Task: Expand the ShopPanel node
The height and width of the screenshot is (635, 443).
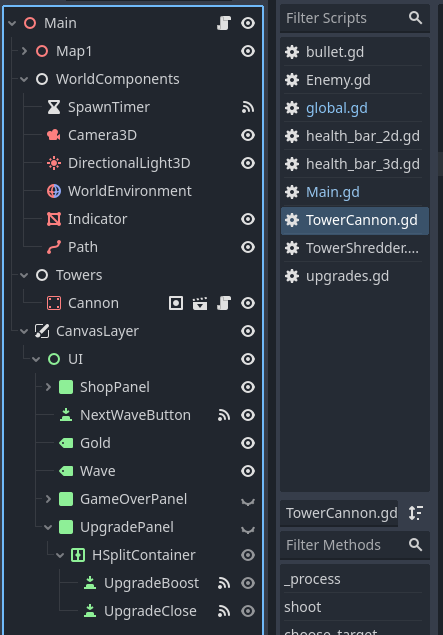Action: 48,387
